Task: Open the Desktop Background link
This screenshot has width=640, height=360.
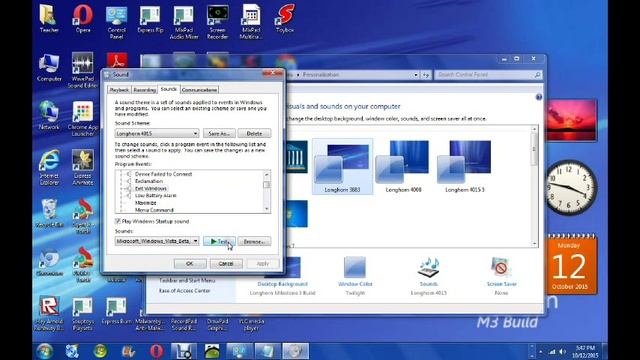Action: point(282,284)
